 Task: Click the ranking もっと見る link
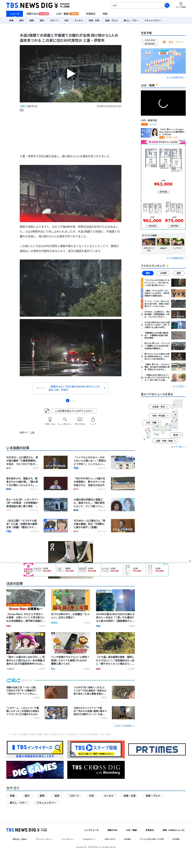(x=179, y=387)
